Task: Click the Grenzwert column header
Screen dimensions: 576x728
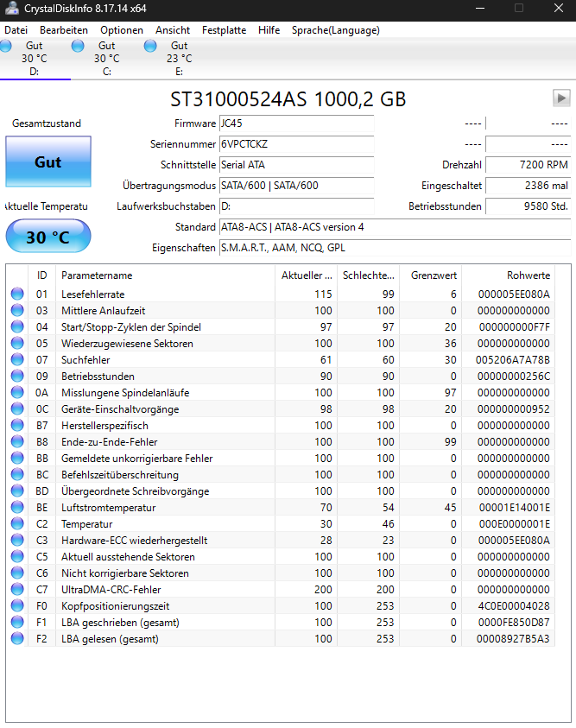Action: pyautogui.click(x=430, y=275)
